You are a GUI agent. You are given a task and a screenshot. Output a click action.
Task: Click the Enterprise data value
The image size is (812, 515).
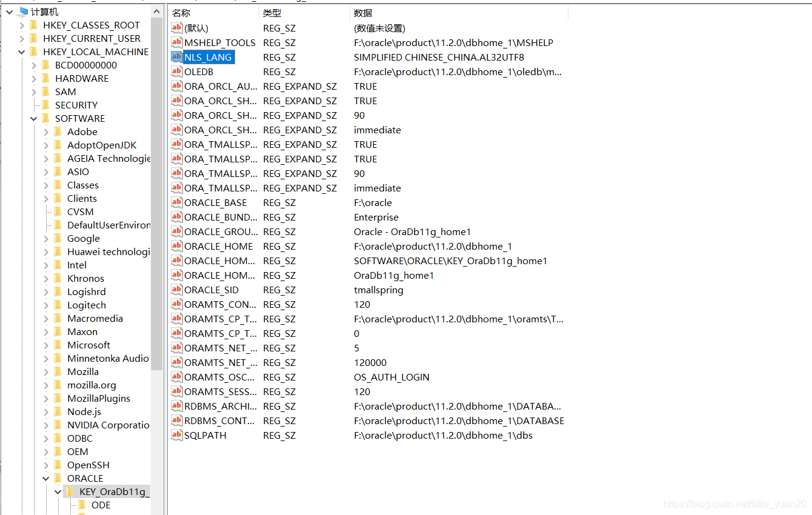(376, 217)
